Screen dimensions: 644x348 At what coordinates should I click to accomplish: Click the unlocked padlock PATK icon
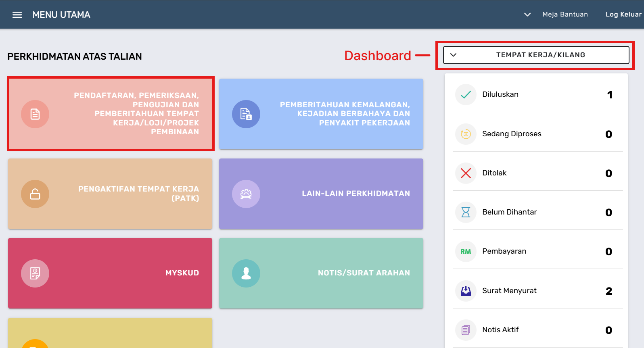tap(35, 194)
